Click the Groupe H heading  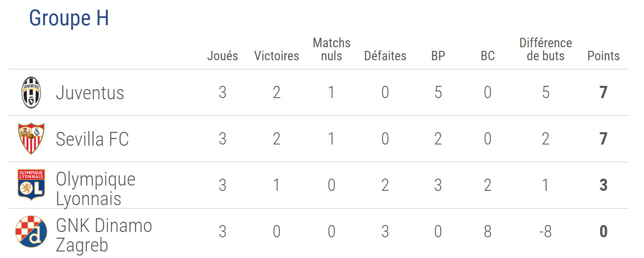pyautogui.click(x=69, y=18)
